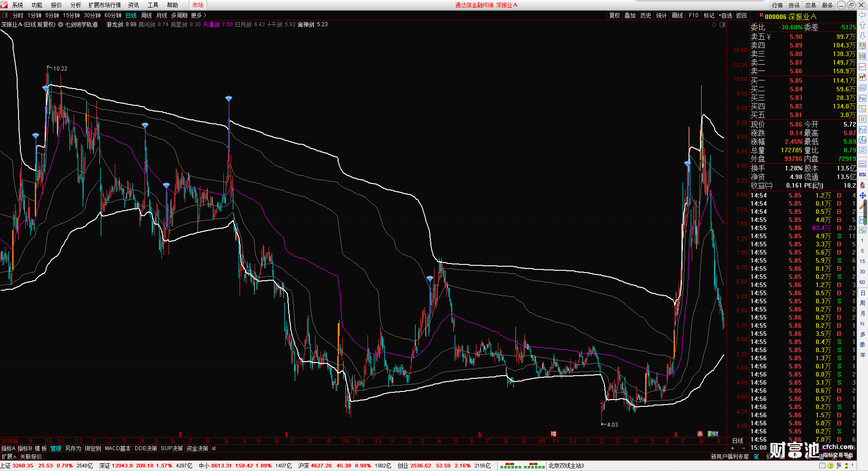This screenshot has width=868, height=471.
Task: Click the red dollar sign sidebar icon
Action: tap(863, 185)
